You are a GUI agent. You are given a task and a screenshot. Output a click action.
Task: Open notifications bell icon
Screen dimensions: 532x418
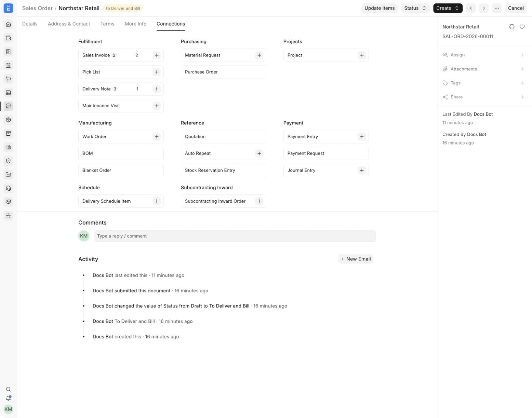(x=8, y=398)
